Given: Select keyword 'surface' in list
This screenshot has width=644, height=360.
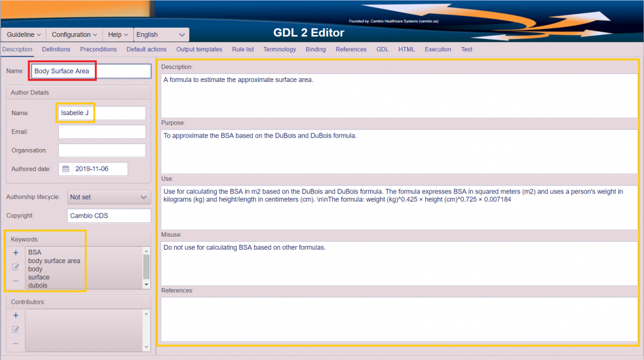Looking at the screenshot, I should pyautogui.click(x=39, y=277).
